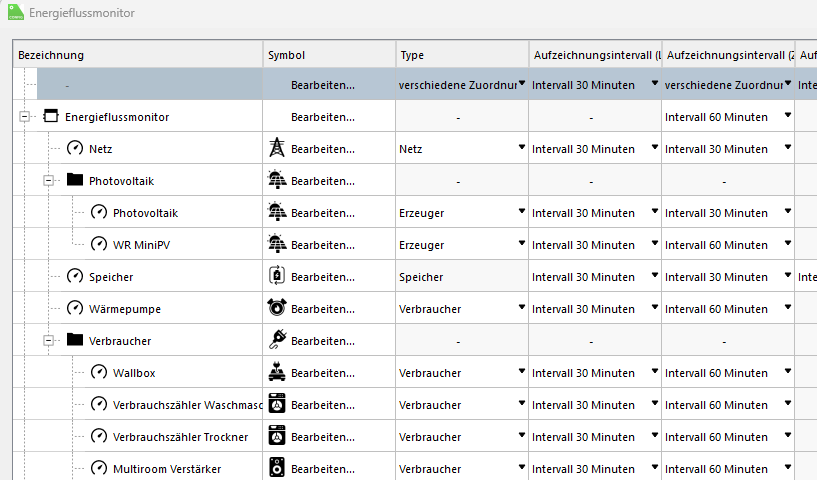Open first interval dropdown for Speicher
The height and width of the screenshot is (480, 817).
tap(654, 277)
